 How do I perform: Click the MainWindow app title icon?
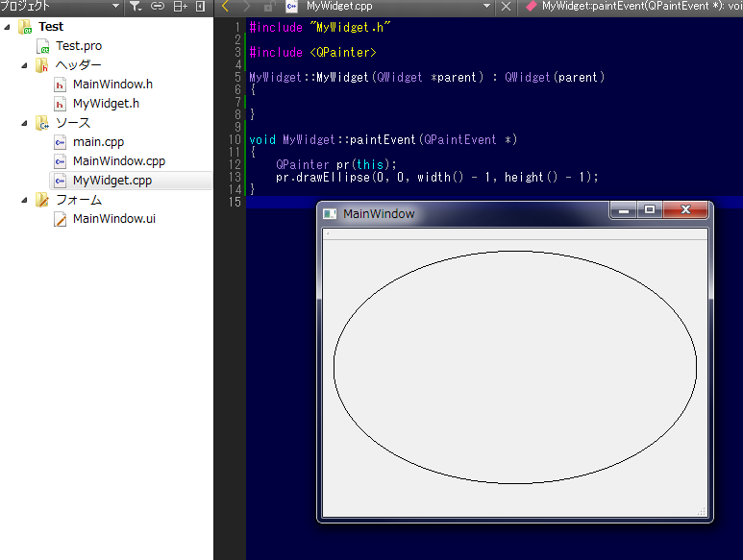330,214
